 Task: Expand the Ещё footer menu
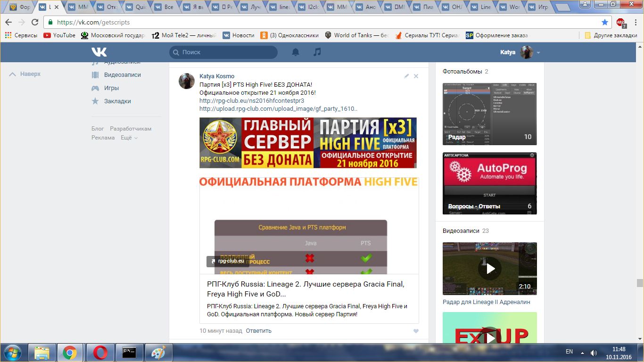click(129, 138)
